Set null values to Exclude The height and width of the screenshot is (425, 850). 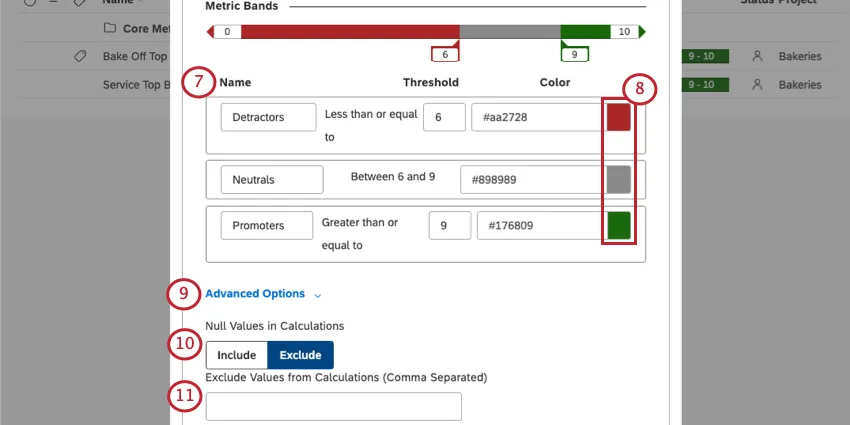300,355
